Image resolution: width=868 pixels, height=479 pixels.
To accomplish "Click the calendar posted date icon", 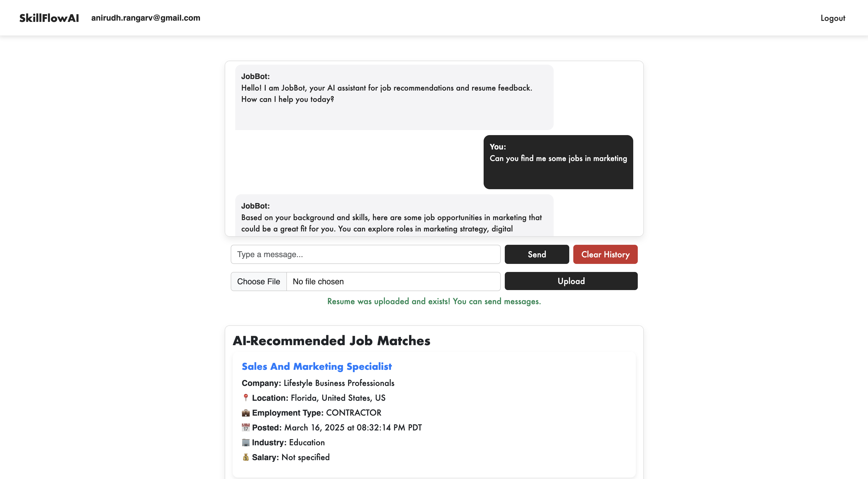I will click(x=246, y=427).
